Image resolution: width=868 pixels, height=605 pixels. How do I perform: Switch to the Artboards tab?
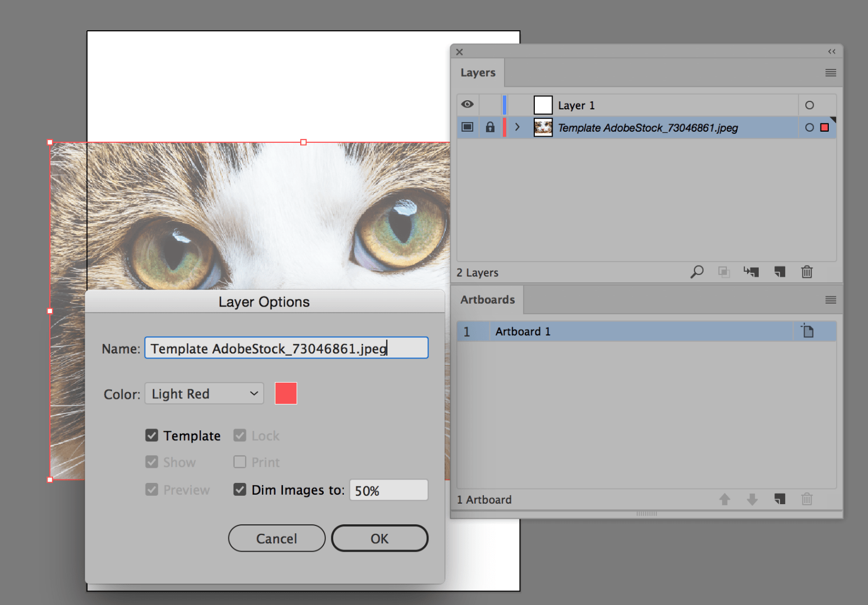point(487,299)
